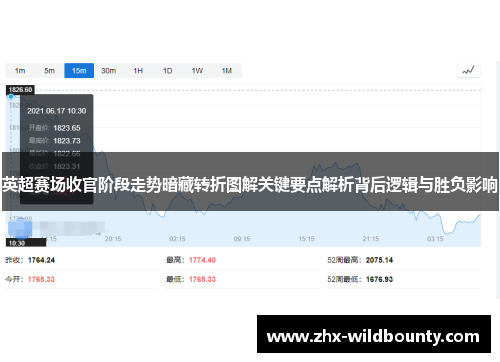Image resolution: width=500 pixels, height=362 pixels.
Task: Select the 1m timeframe tab
Action: point(20,71)
